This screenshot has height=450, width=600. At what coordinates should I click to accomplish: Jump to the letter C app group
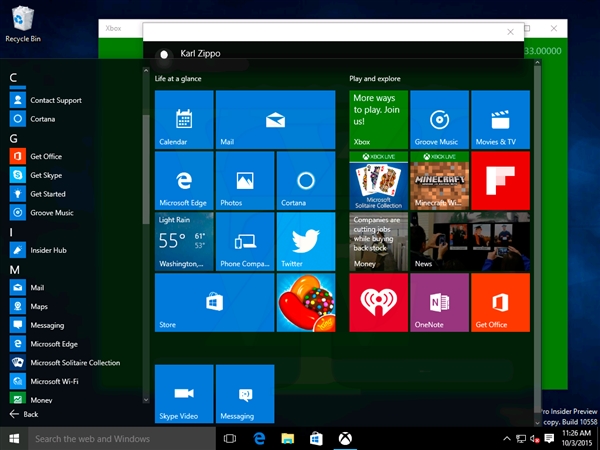click(14, 78)
